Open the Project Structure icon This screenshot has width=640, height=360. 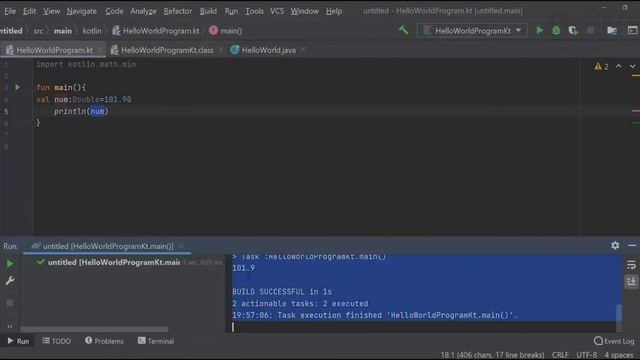(x=611, y=30)
